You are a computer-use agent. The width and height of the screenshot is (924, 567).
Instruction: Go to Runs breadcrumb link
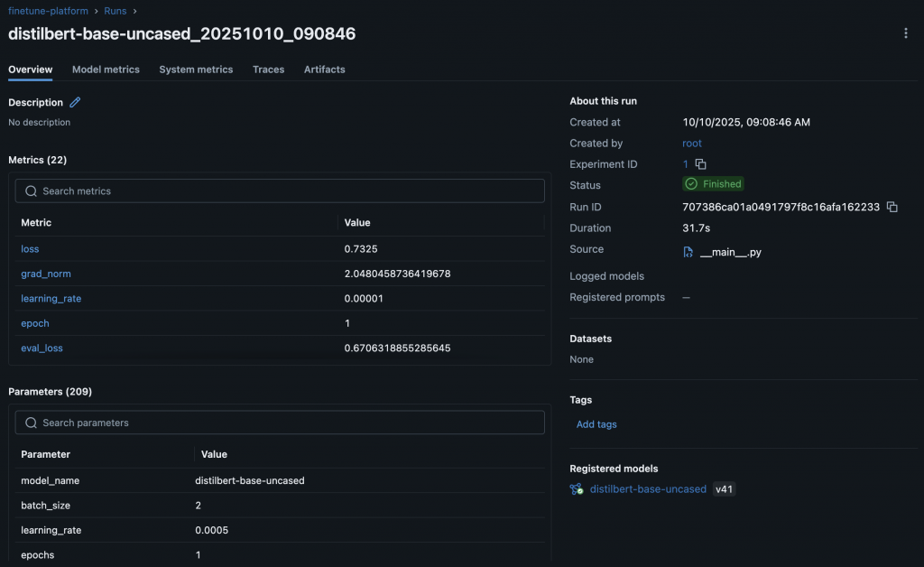pos(115,11)
